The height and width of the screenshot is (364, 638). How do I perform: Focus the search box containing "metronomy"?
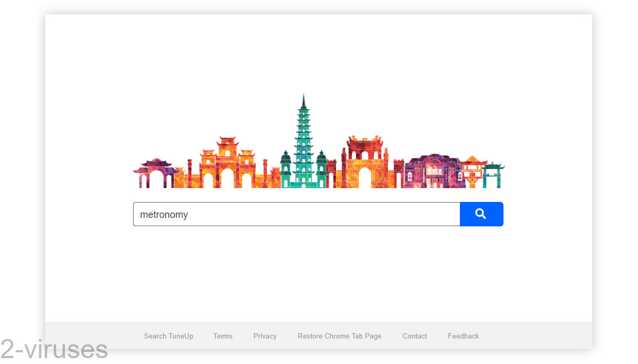(319, 214)
